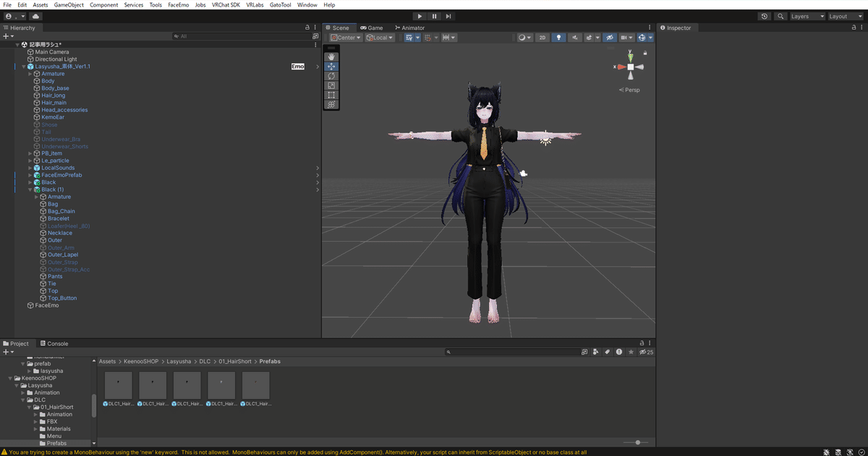Toggle scene audio mute button
The width and height of the screenshot is (868, 456).
point(575,38)
